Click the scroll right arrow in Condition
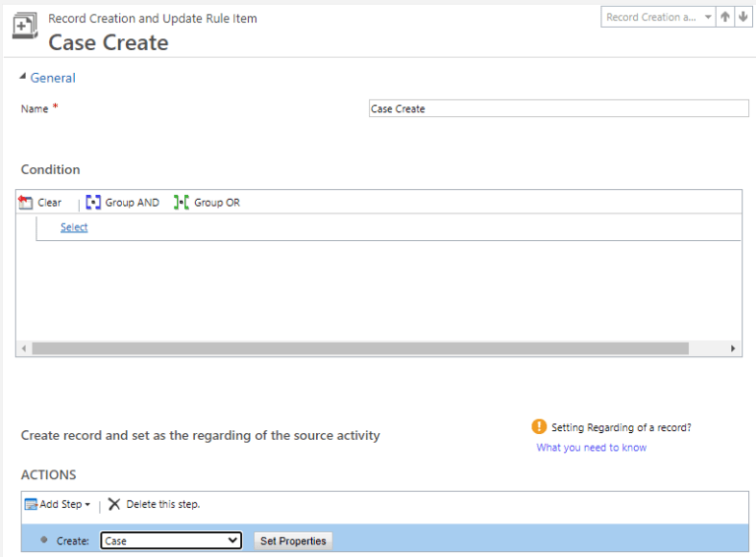Image resolution: width=756 pixels, height=557 pixels. (x=733, y=348)
